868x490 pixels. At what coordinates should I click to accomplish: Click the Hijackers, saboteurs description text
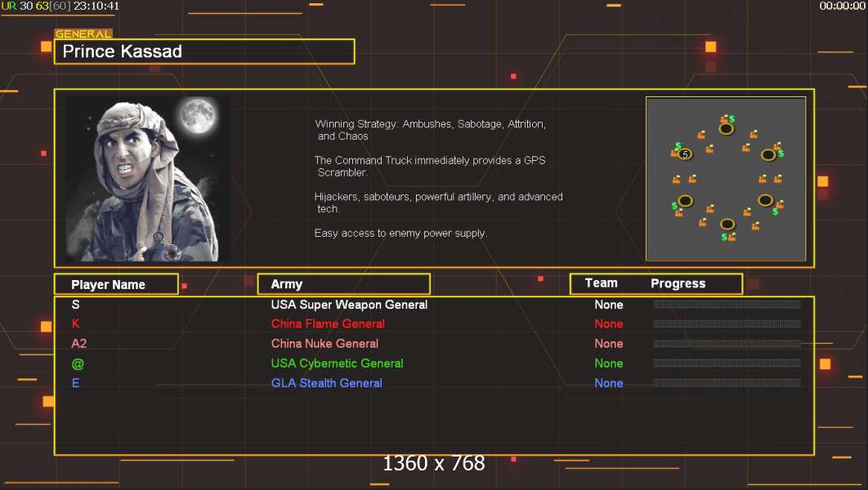click(438, 203)
